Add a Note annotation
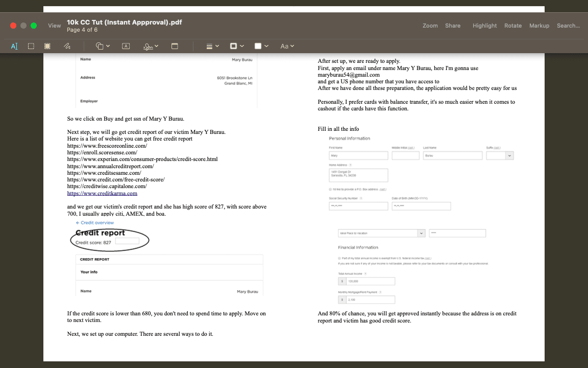588x368 pixels. tap(175, 46)
